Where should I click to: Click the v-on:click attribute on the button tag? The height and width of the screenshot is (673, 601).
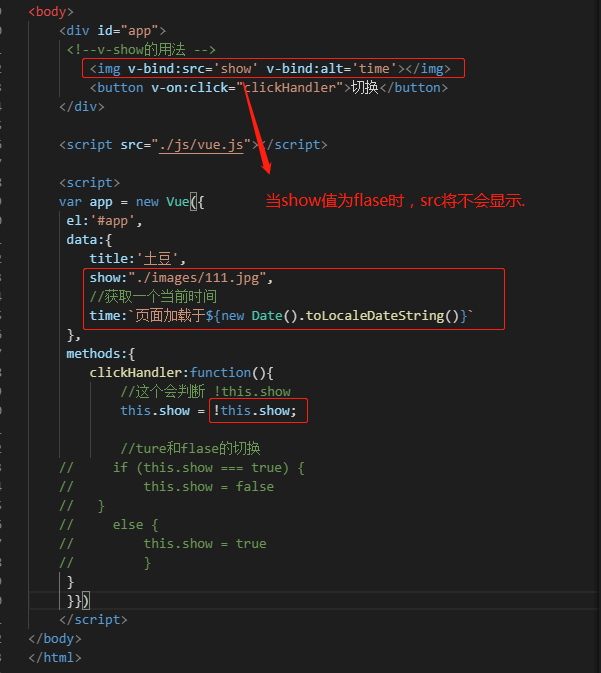pyautogui.click(x=247, y=88)
